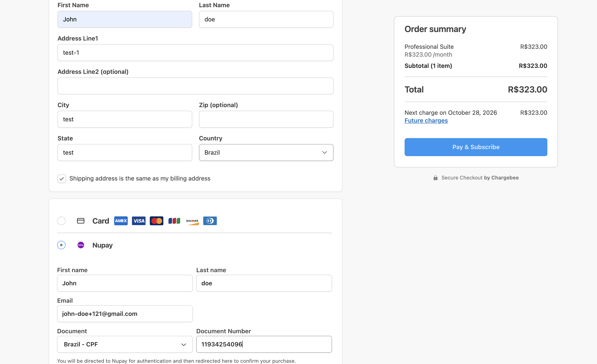Select the Card payment radio button

tap(61, 221)
